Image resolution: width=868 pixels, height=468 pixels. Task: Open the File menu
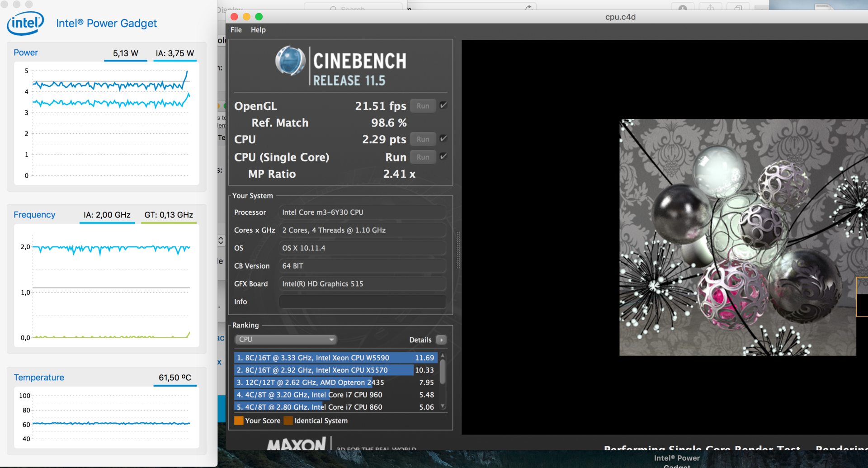236,30
